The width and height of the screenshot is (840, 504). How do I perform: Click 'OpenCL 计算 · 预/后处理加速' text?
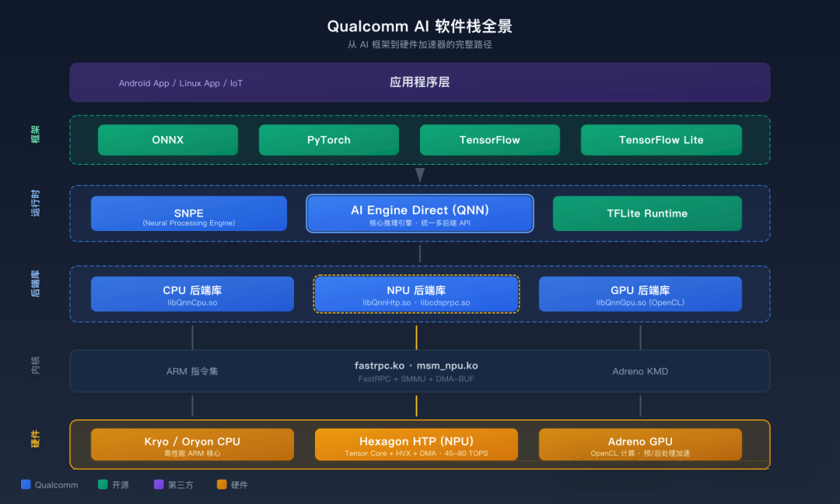640,453
